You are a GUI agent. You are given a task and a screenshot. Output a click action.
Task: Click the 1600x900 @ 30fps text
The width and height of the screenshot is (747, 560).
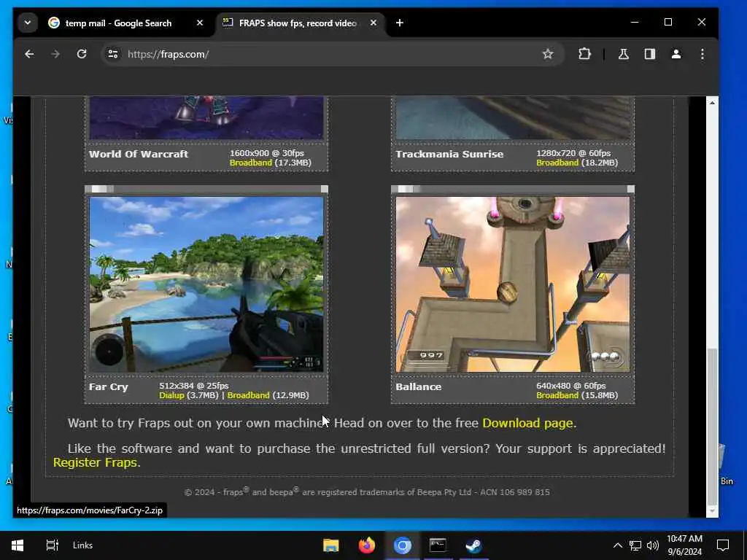click(x=267, y=153)
